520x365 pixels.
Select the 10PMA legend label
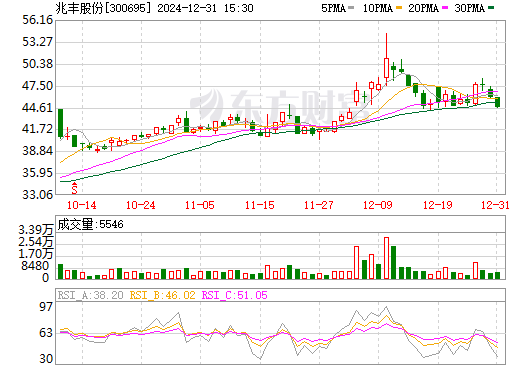coord(378,8)
